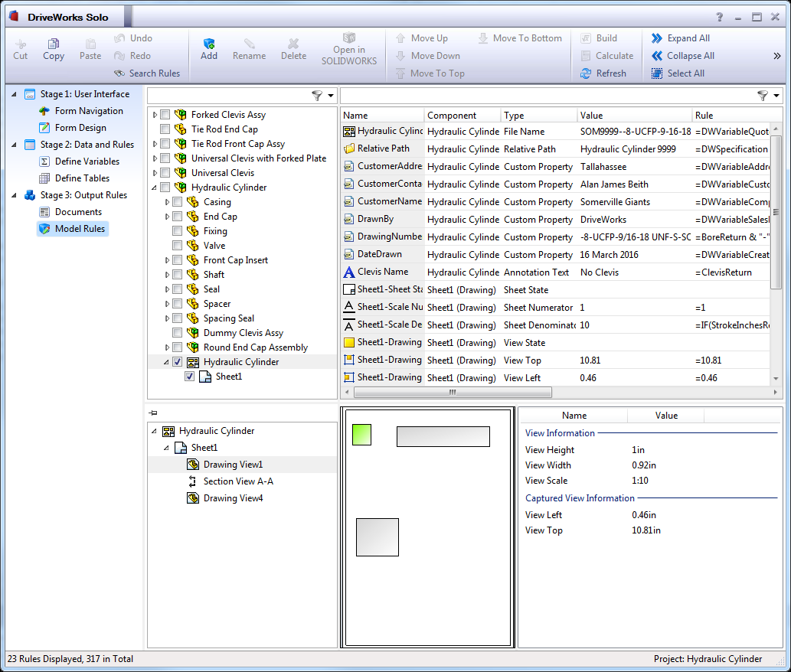
Task: Open Form Design page
Action: pyautogui.click(x=80, y=128)
